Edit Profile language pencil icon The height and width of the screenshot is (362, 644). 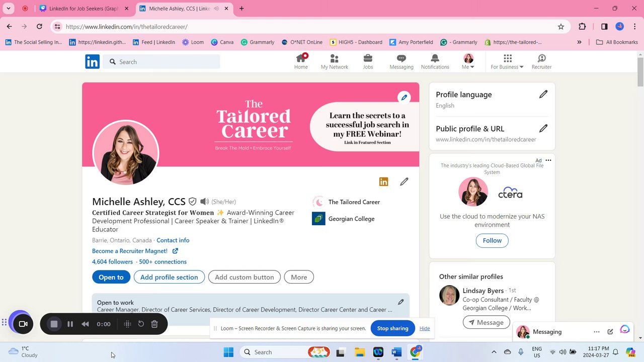click(x=543, y=94)
